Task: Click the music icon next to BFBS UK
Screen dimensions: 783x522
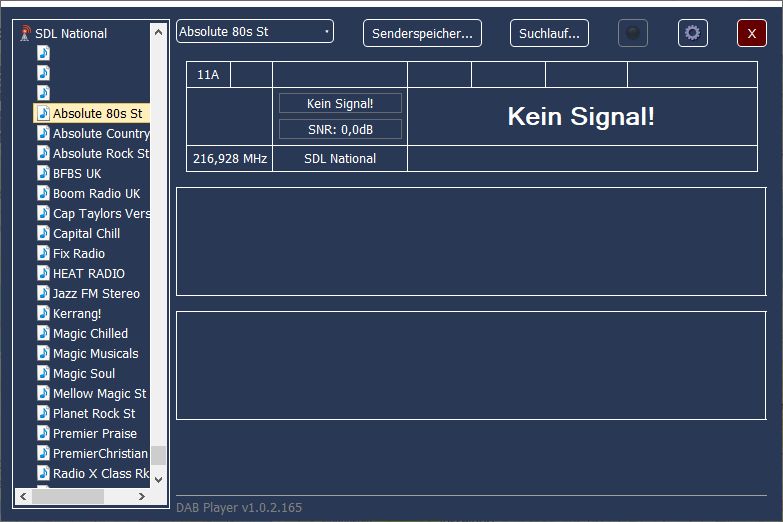Action: click(43, 173)
